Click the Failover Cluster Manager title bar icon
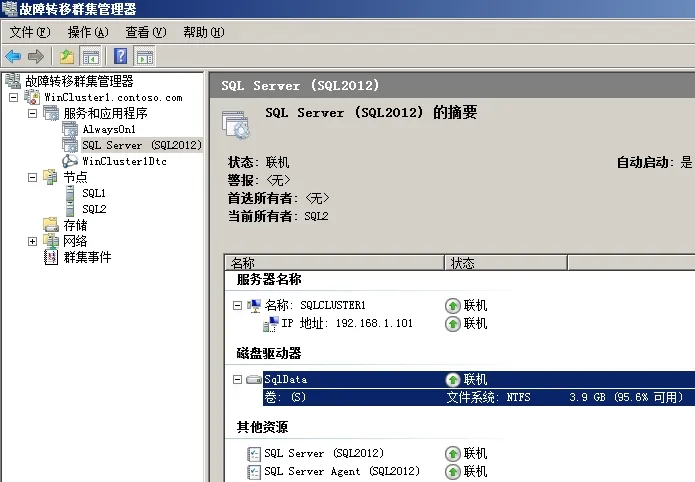 [x=9, y=8]
